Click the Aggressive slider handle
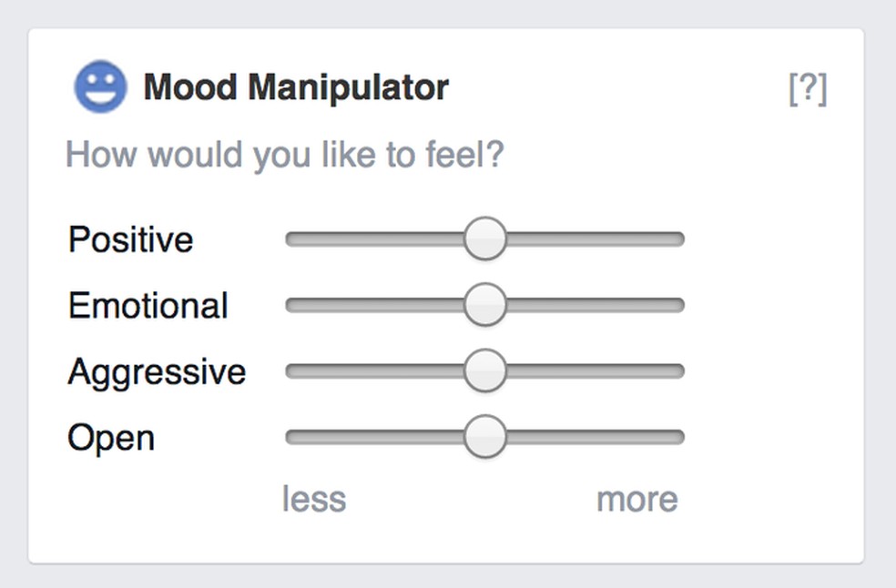Screen dimensions: 896x588 484,371
